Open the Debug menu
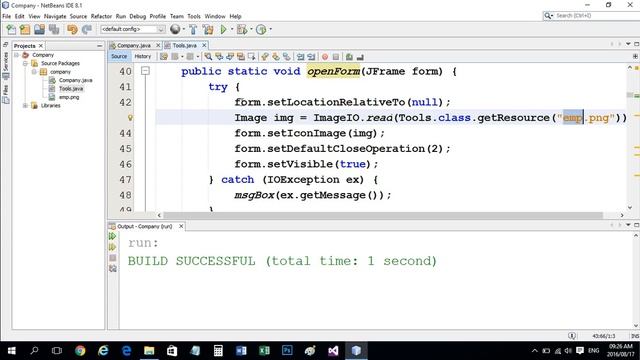The image size is (640, 360). pos(138,16)
